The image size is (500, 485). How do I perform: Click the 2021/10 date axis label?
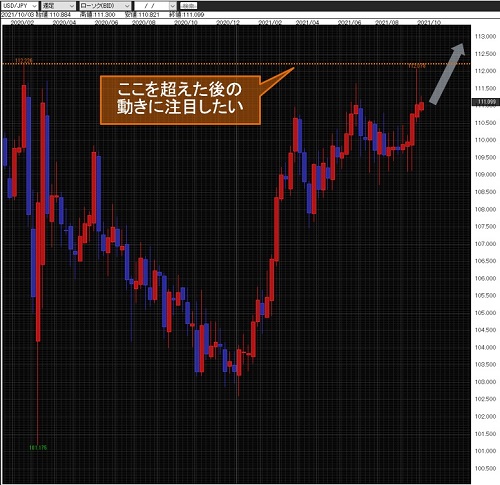coord(429,22)
